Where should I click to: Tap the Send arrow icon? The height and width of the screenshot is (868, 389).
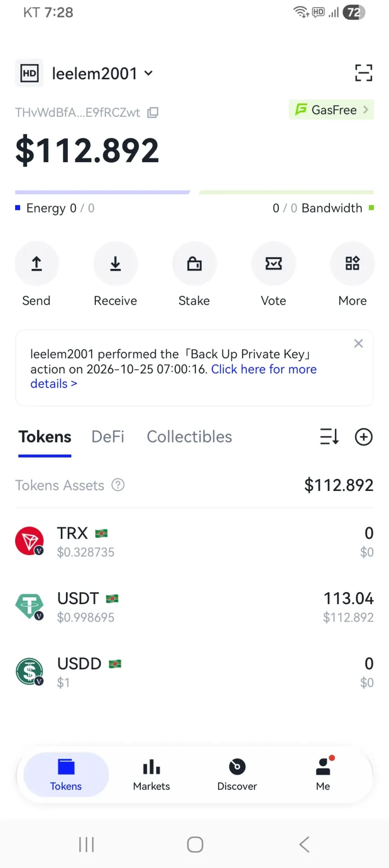37,263
